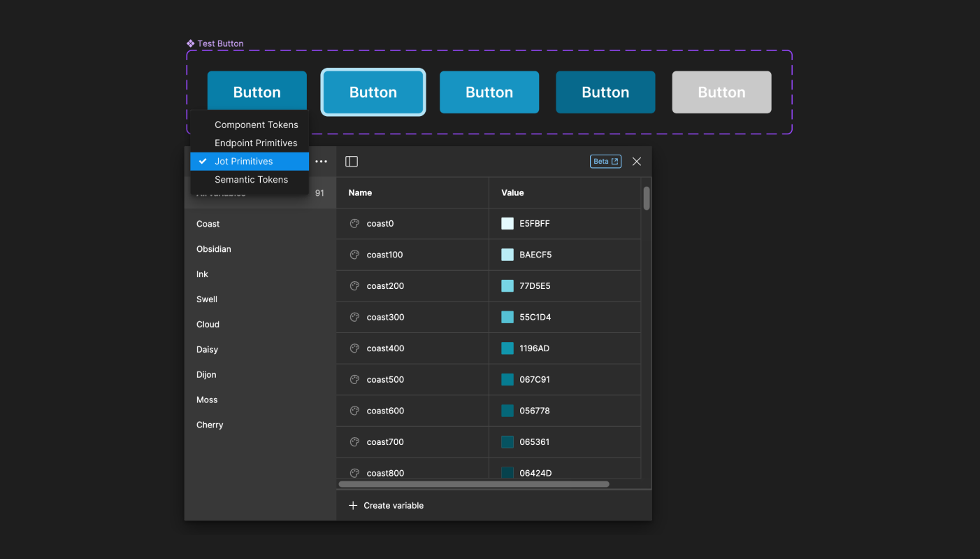Click the coast0 variable name
The width and height of the screenshot is (980, 559).
click(380, 224)
